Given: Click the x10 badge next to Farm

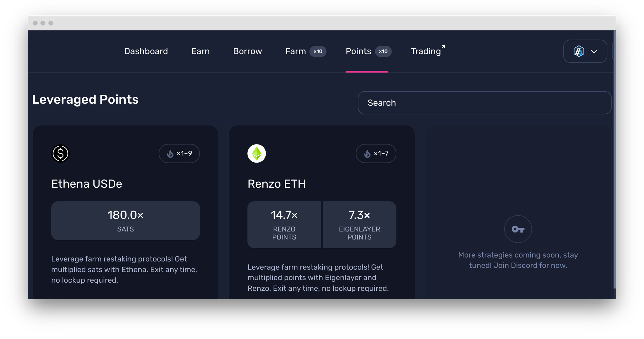Looking at the screenshot, I should [318, 52].
